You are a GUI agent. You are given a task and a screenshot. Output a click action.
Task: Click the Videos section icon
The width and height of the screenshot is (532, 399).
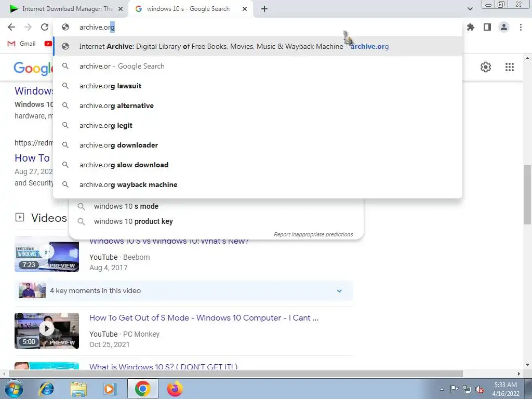click(x=20, y=218)
